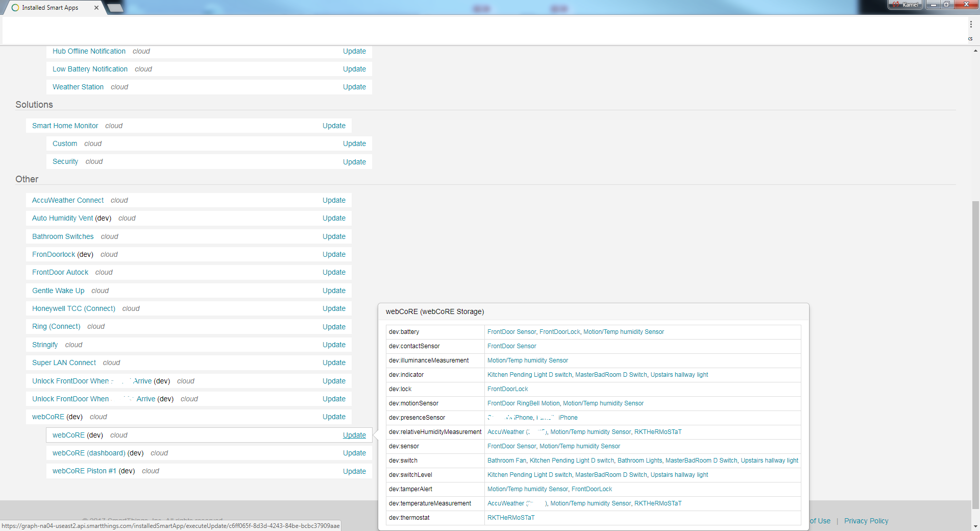Open Honeywell TCC (Connect)
The image size is (980, 531).
click(x=73, y=308)
